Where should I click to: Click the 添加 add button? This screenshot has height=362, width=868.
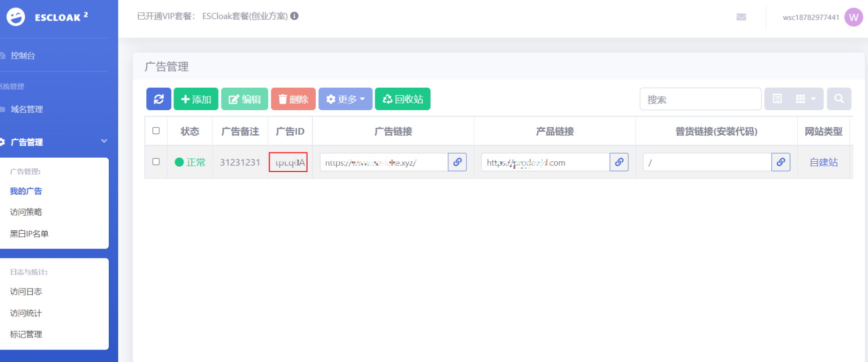tap(196, 99)
